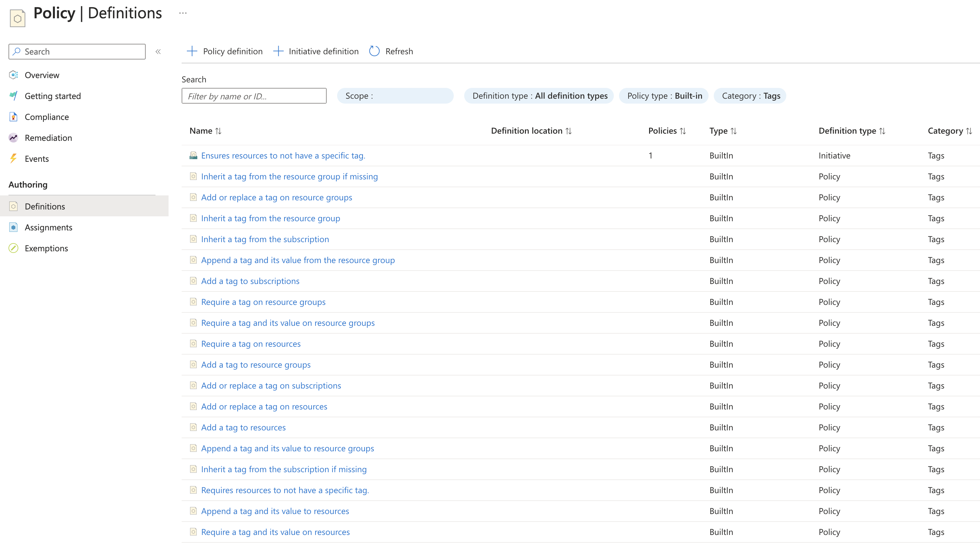
Task: Open 'Append a tag and its value from the resource group'
Action: pyautogui.click(x=298, y=260)
